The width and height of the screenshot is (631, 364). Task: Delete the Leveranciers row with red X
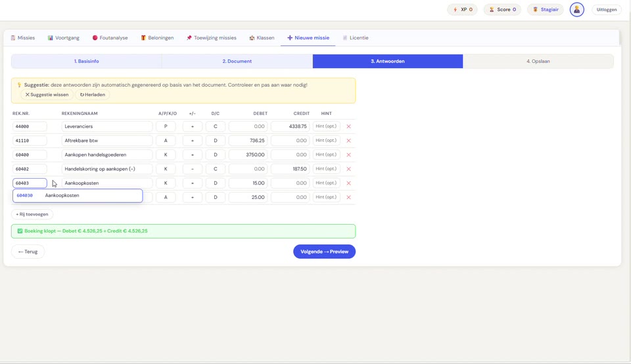[348, 126]
